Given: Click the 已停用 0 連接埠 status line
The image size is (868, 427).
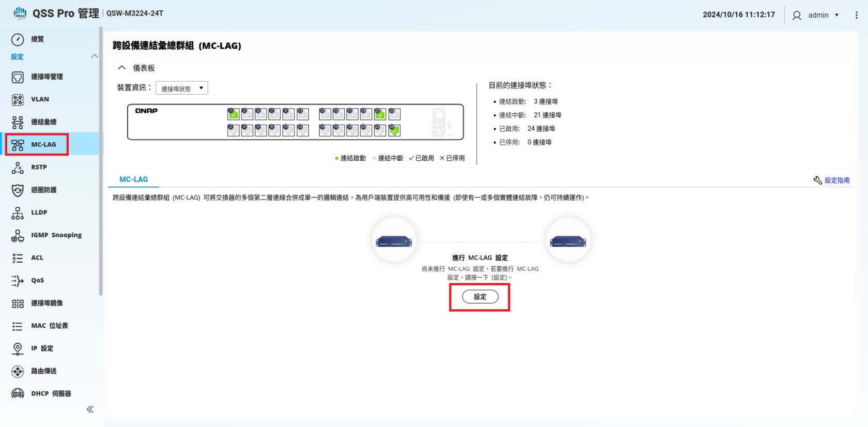Looking at the screenshot, I should (x=525, y=142).
